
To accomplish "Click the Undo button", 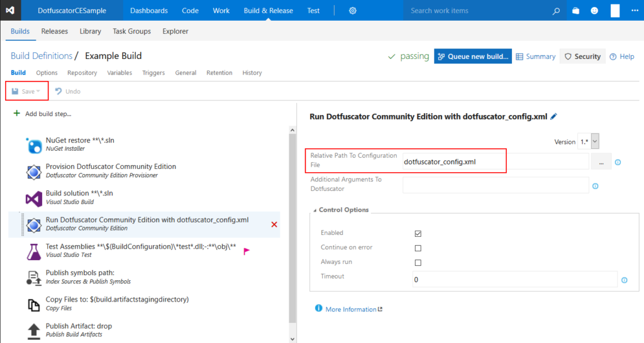I will 68,91.
